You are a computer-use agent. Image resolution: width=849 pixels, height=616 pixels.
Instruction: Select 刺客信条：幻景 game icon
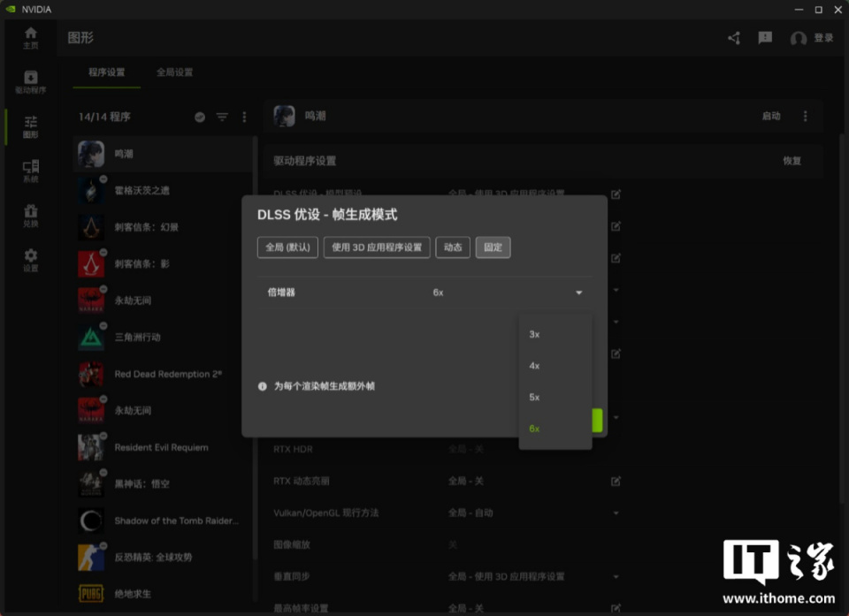(x=91, y=227)
